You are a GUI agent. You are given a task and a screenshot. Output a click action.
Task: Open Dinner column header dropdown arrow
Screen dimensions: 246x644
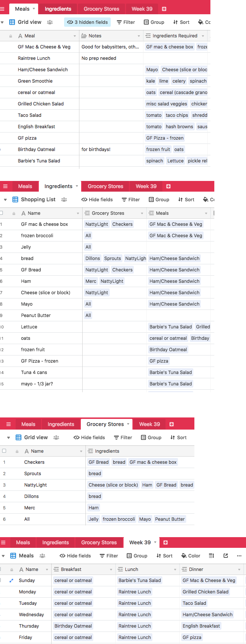pos(239,570)
